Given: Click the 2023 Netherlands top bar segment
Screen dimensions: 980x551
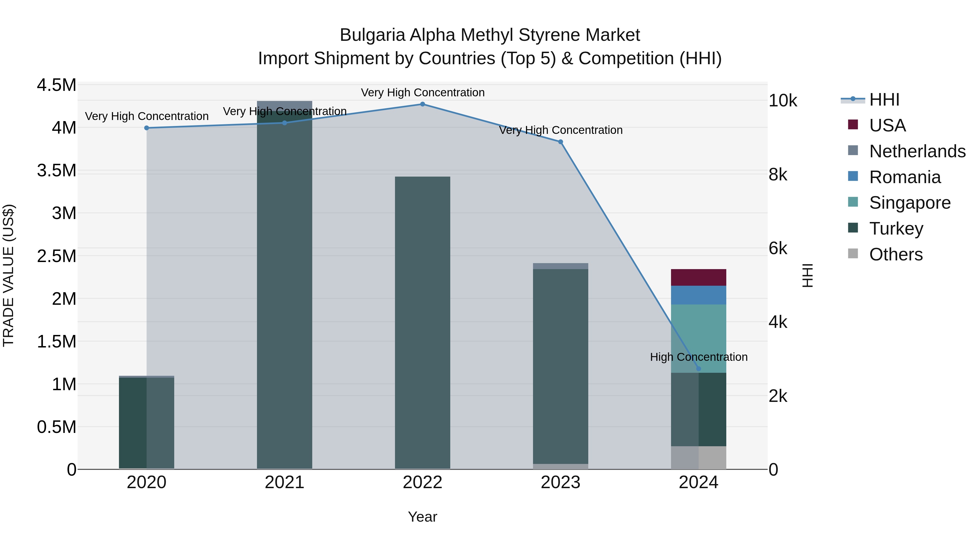Looking at the screenshot, I should (561, 266).
